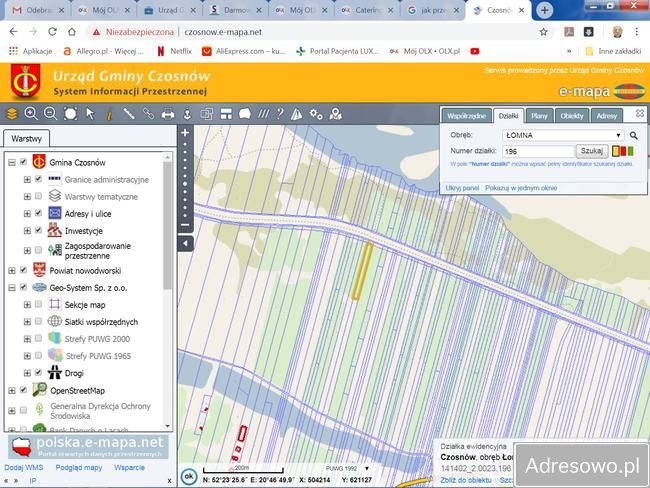This screenshot has height=488, width=650.
Task: Click the Dodaj WMS link
Action: coord(25,467)
